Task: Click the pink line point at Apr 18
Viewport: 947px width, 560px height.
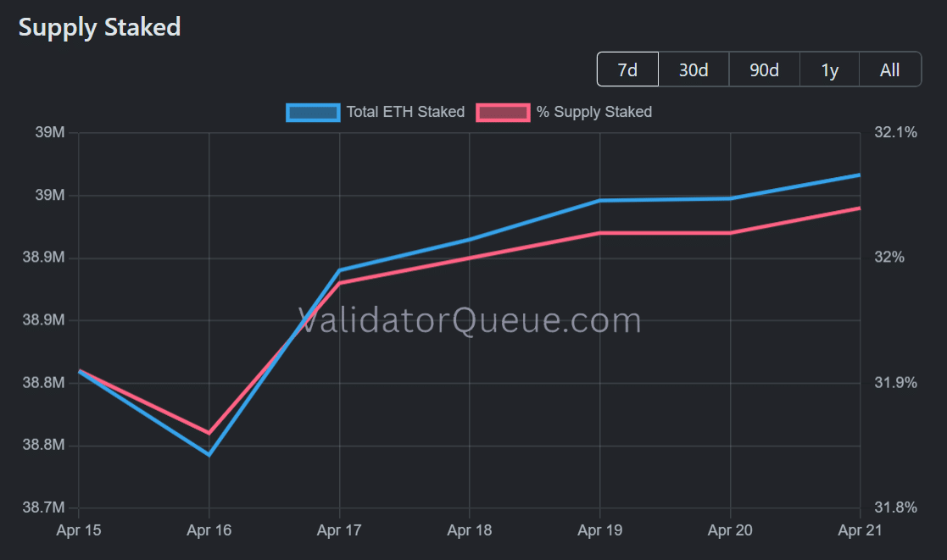Action: [471, 258]
